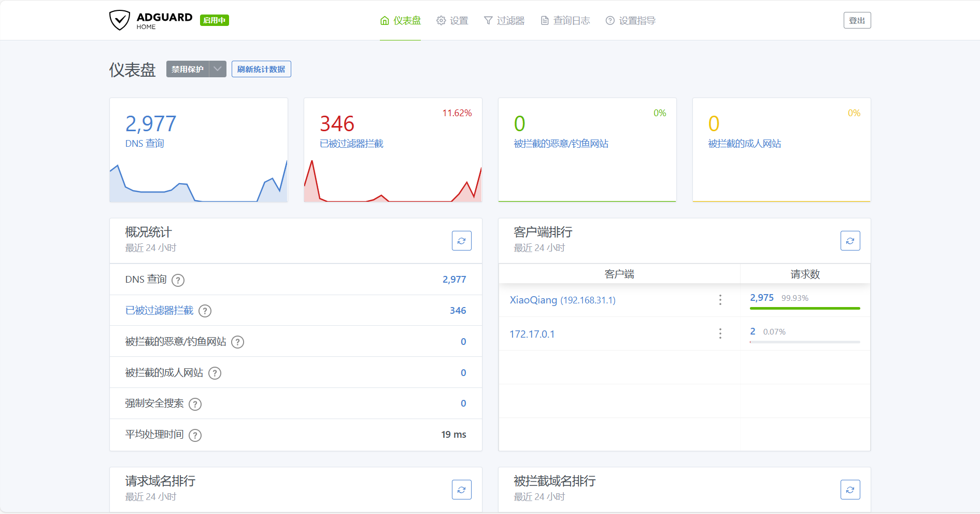Viewport: 980px width, 514px height.
Task: Click the 2,977 value in statistics table
Action: pyautogui.click(x=455, y=280)
